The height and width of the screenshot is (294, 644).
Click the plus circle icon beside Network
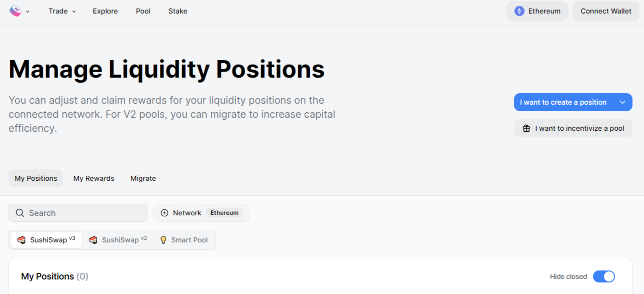click(x=164, y=213)
